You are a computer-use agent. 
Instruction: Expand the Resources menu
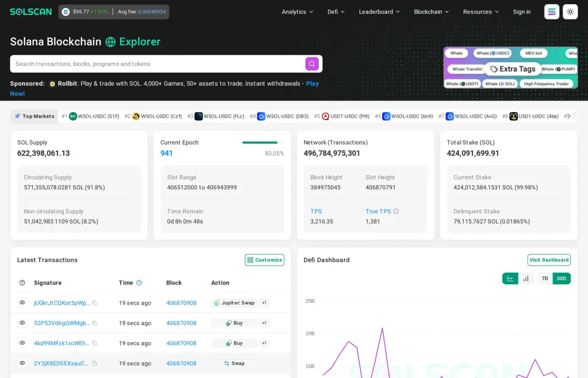[481, 12]
